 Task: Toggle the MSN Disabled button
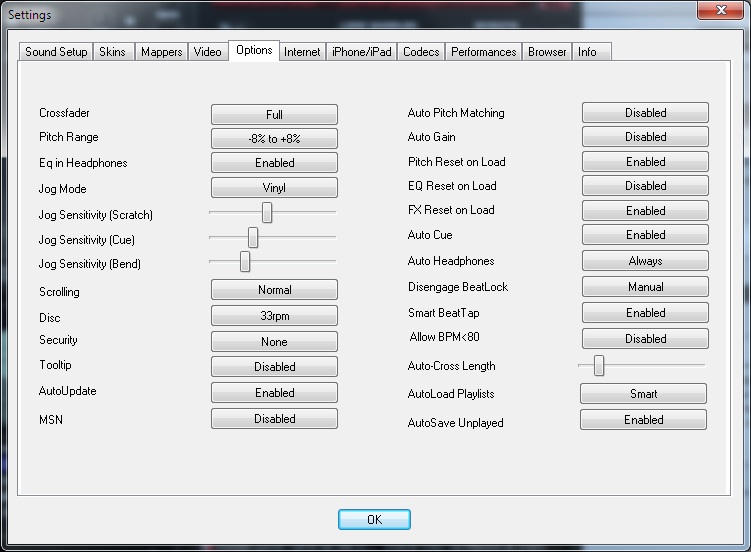pyautogui.click(x=274, y=418)
